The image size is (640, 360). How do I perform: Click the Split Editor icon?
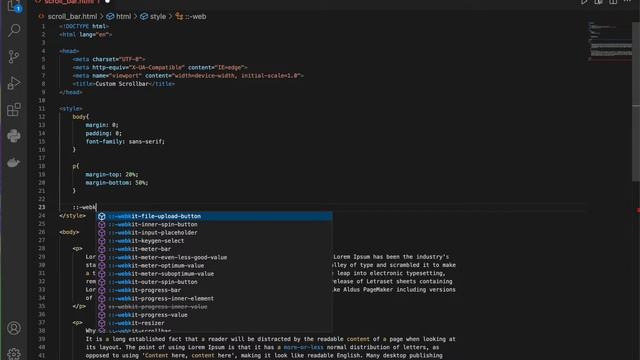[x=613, y=2]
